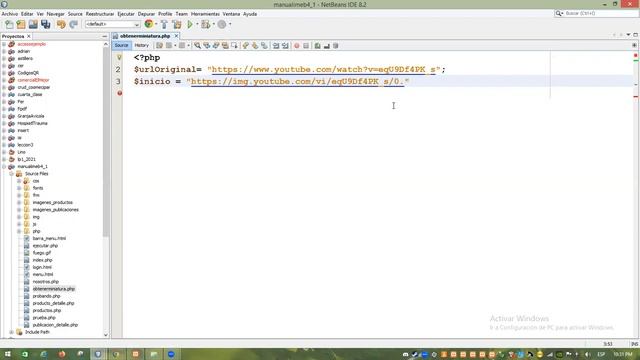Open the Run Project dropdown arrow
Image resolution: width=640 pixels, height=360 pixels.
pos(197,24)
